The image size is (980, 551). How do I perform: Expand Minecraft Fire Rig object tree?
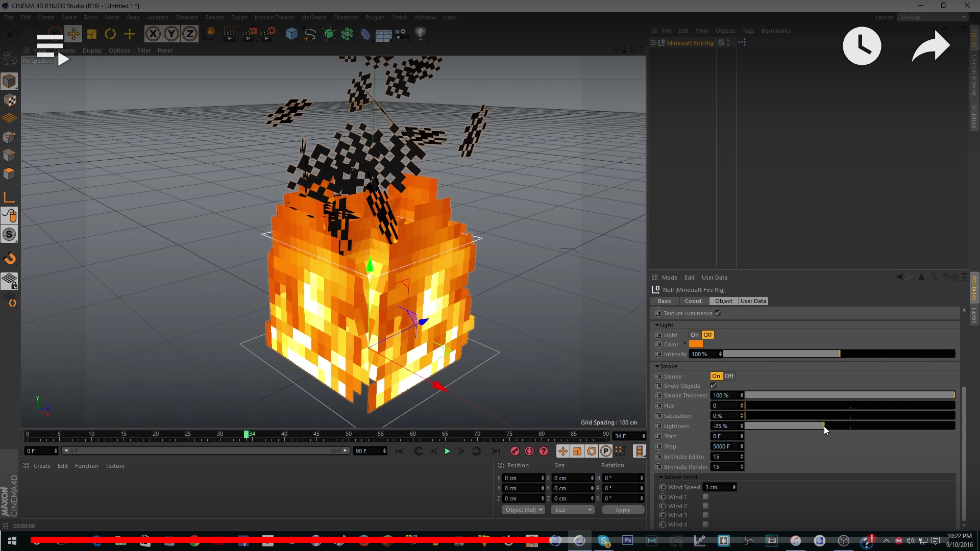click(x=653, y=43)
